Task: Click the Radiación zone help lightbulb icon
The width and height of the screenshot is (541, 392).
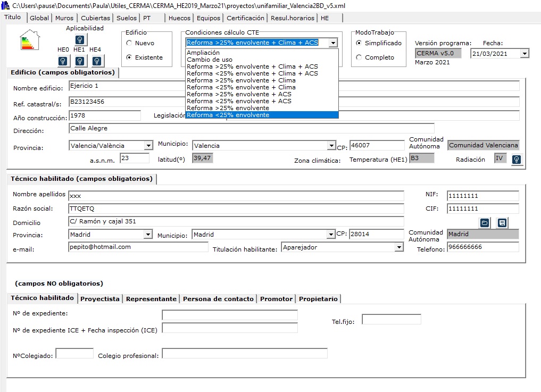Action: point(516,160)
